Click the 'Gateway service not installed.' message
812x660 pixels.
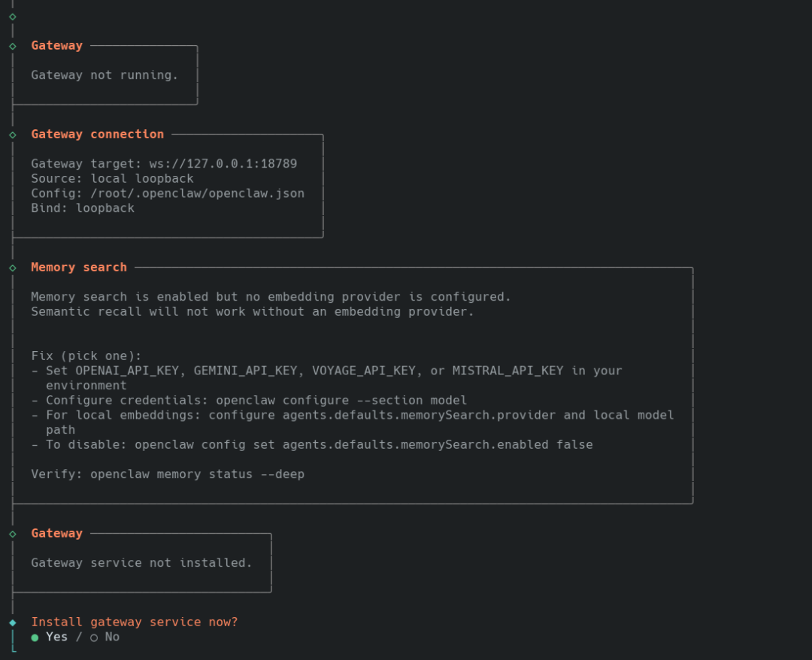(x=141, y=563)
